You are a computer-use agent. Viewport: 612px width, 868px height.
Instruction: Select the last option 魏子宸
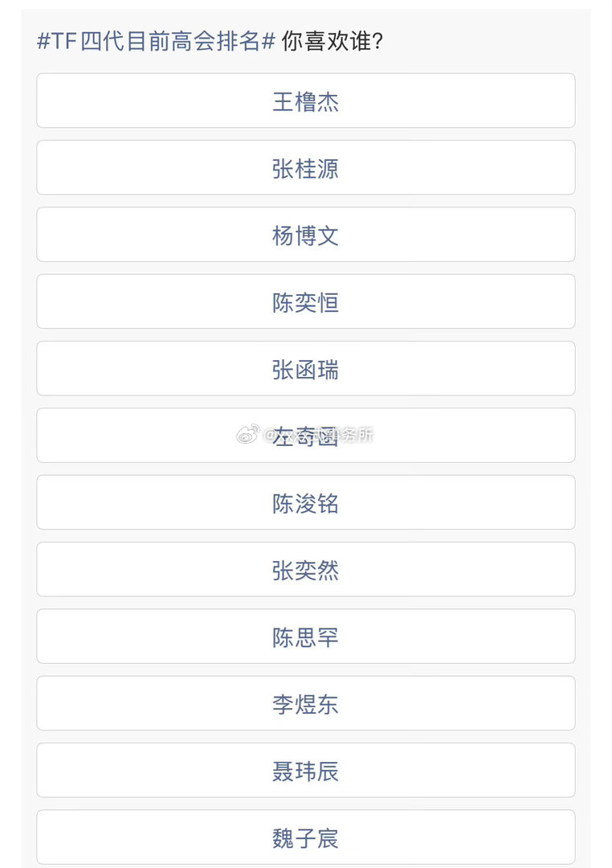click(306, 837)
